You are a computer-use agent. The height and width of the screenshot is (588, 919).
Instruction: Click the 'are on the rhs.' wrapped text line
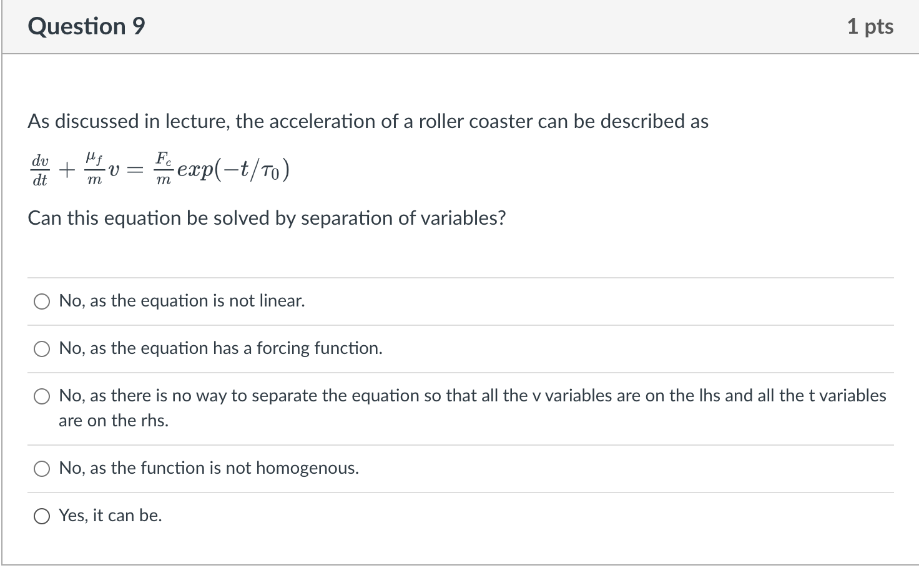(x=114, y=421)
